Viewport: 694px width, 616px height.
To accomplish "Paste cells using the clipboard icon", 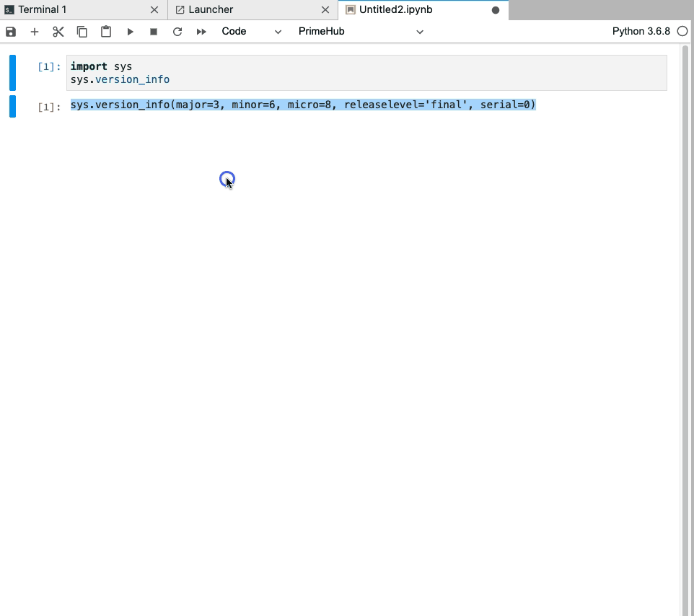I will click(106, 32).
